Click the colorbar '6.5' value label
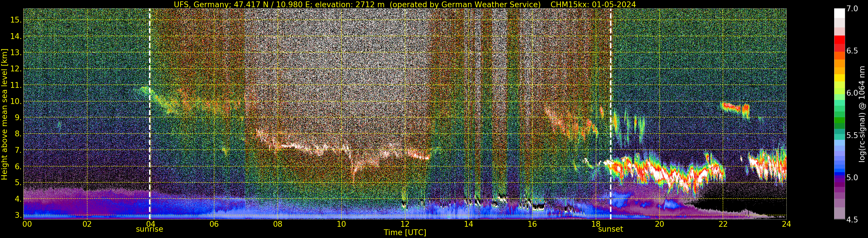 pyautogui.click(x=852, y=51)
